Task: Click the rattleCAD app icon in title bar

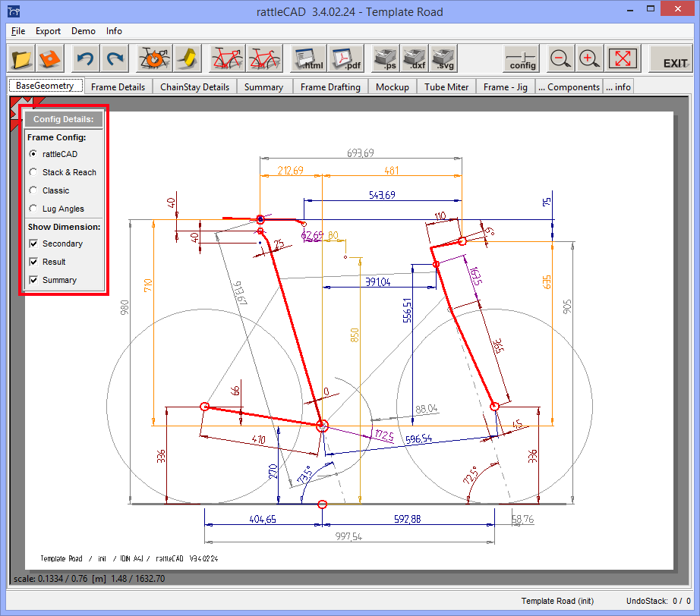Action: [x=14, y=11]
